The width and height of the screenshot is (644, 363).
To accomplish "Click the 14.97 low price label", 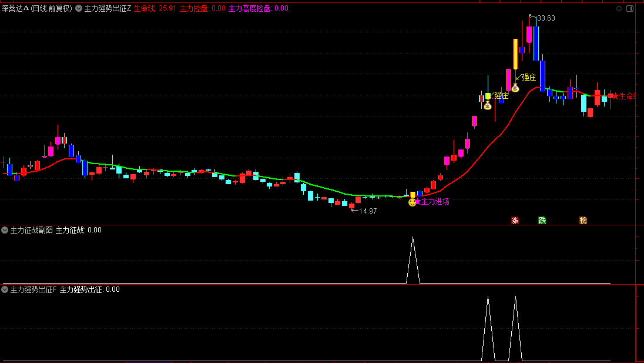I will click(x=368, y=211).
